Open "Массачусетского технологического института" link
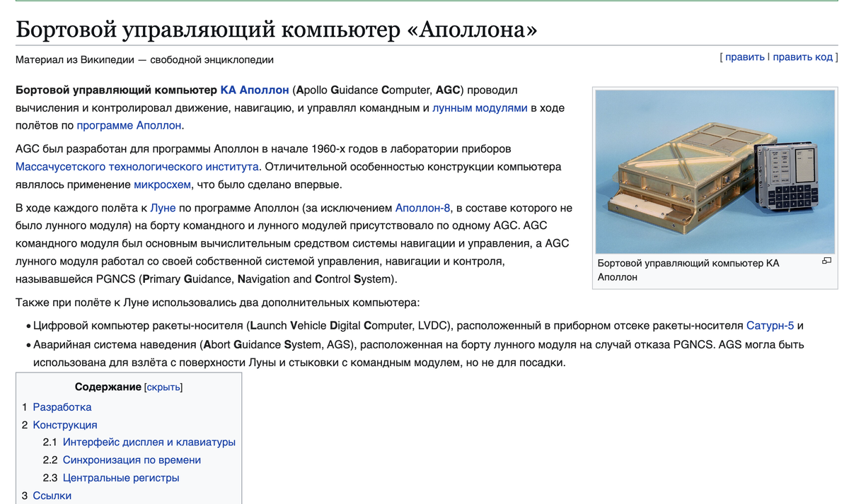Viewport: 849px width, 504px height. 137,167
